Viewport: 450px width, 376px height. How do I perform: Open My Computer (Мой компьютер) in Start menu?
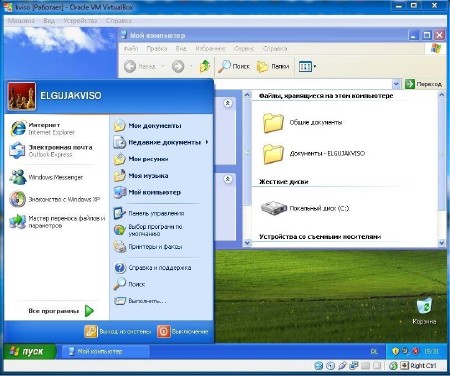[x=147, y=192]
